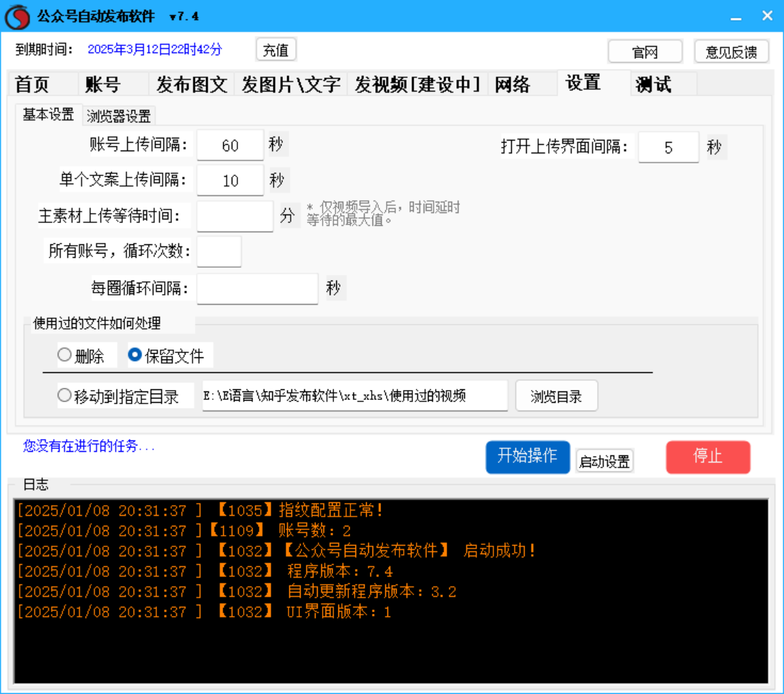Click the log line 指纹配置正常！
This screenshot has height=694, width=784.
point(200,510)
